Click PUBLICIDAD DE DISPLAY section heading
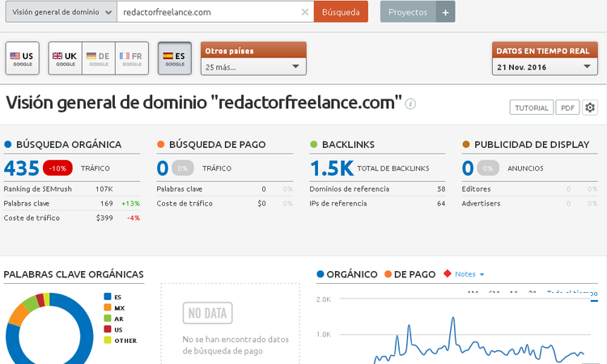Screen dimensions: 607x364 point(532,145)
